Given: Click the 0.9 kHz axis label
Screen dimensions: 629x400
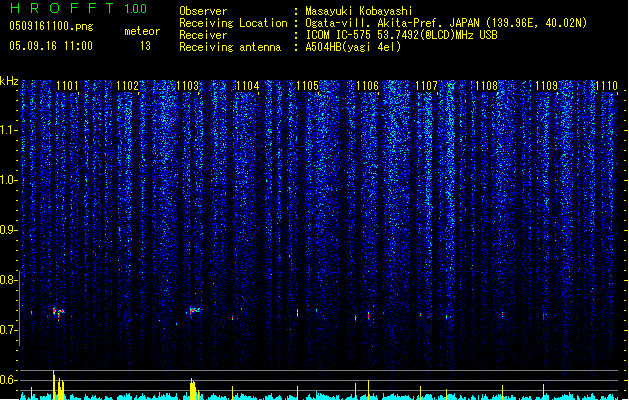Looking at the screenshot, I should click(9, 230).
